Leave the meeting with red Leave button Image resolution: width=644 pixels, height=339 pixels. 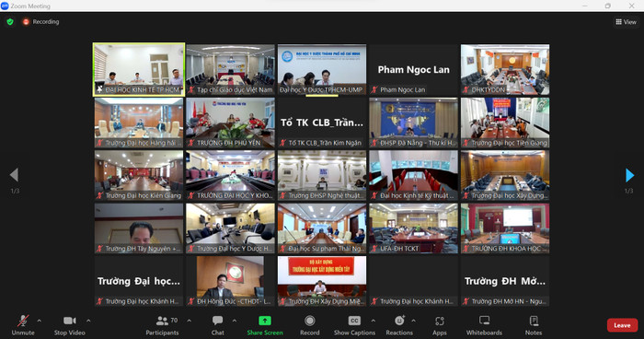click(x=622, y=325)
